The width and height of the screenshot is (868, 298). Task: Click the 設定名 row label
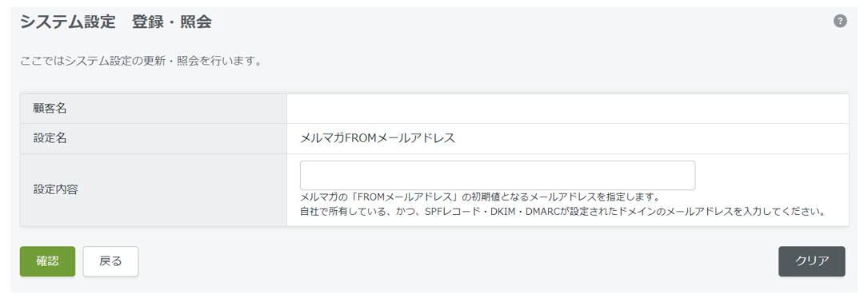(x=50, y=138)
